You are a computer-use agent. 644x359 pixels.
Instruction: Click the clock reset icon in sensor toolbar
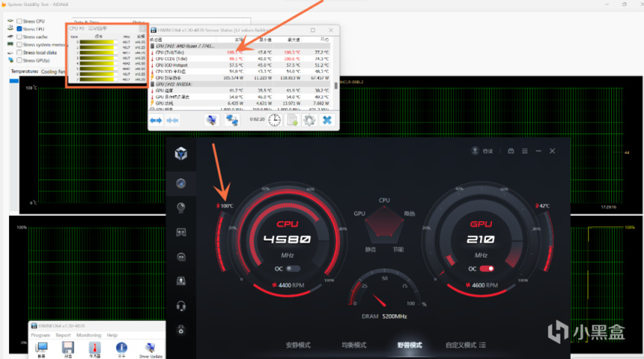coord(274,120)
